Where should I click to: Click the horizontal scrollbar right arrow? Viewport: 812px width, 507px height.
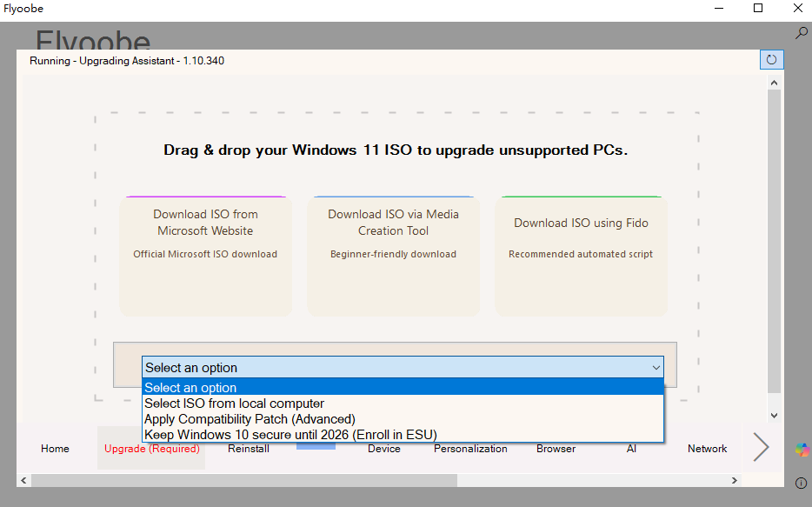click(x=734, y=481)
